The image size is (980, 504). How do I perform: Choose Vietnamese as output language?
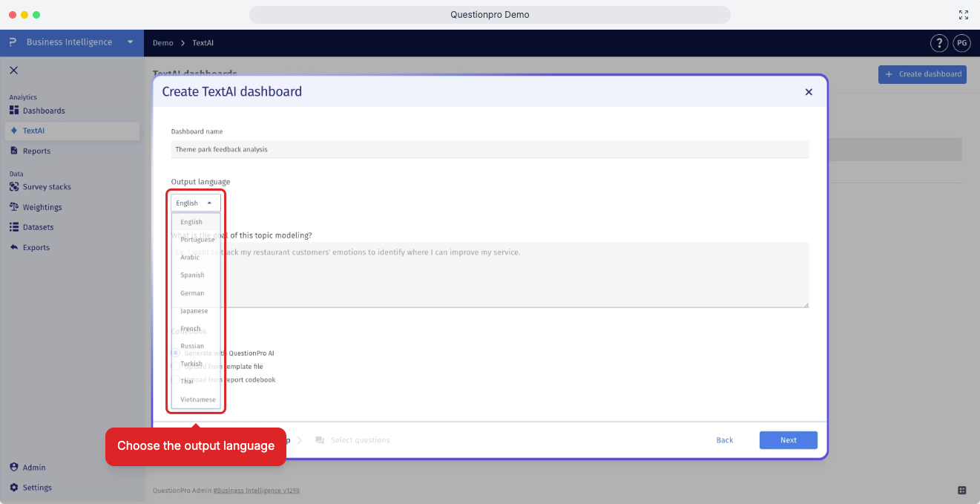pyautogui.click(x=196, y=399)
